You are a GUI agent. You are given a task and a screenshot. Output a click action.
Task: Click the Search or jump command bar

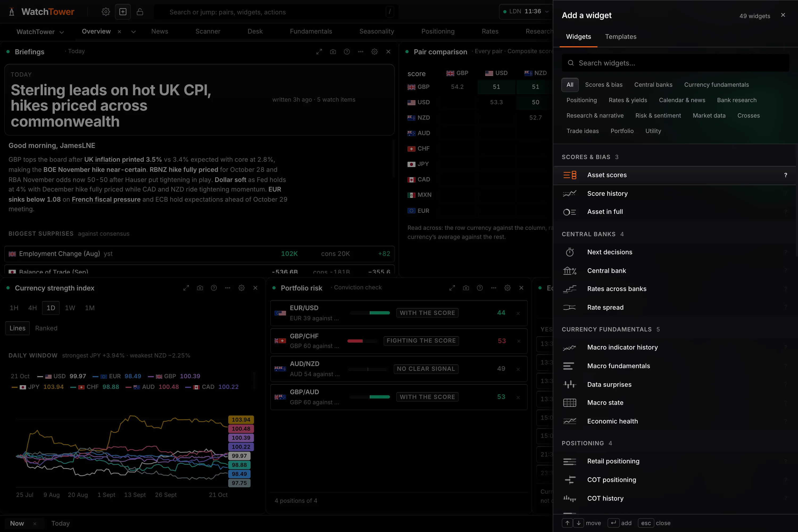pyautogui.click(x=276, y=12)
